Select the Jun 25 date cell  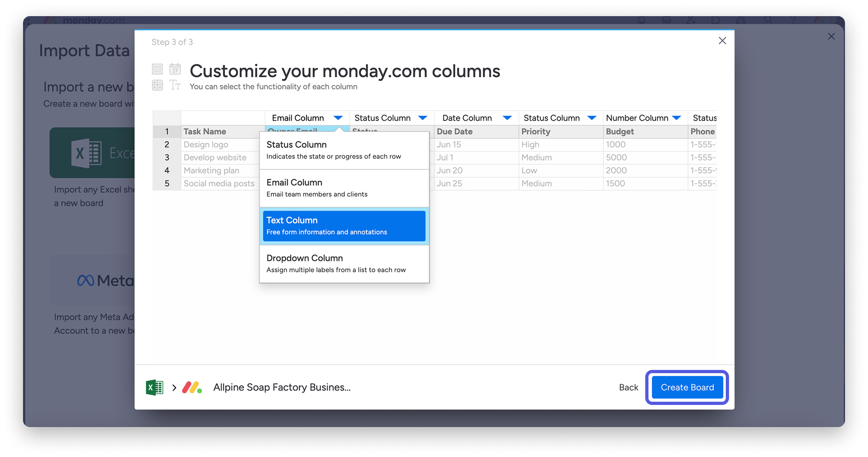pyautogui.click(x=476, y=183)
